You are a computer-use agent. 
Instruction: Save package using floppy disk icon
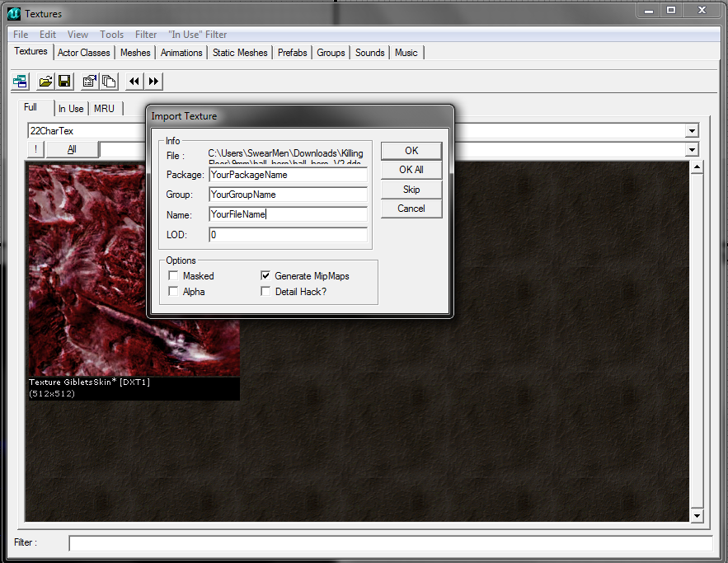click(x=64, y=82)
